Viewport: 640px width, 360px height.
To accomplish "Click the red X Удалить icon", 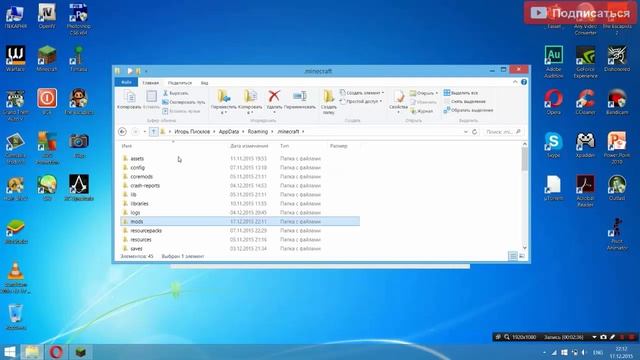I will (274, 96).
